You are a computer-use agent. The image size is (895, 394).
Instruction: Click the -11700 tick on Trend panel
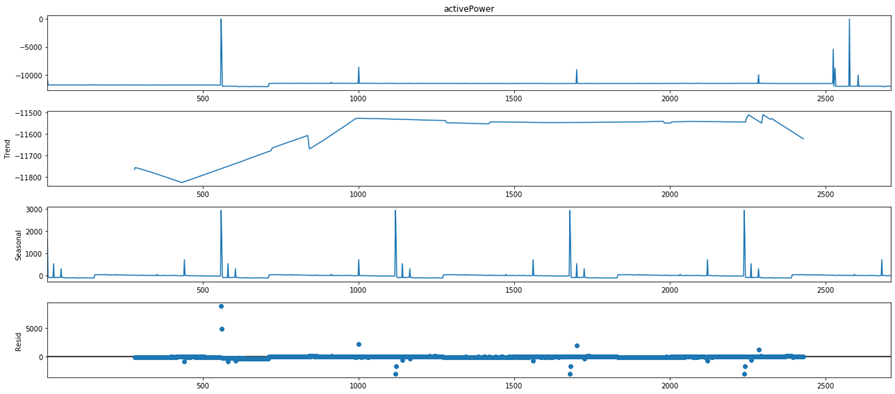(30, 155)
